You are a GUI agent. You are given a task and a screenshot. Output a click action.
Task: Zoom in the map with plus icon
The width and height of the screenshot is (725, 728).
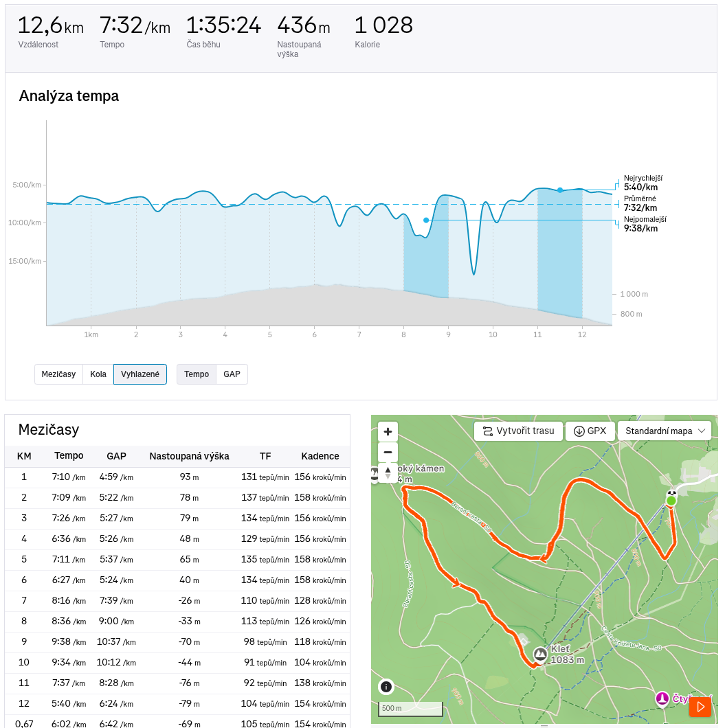[x=388, y=432]
